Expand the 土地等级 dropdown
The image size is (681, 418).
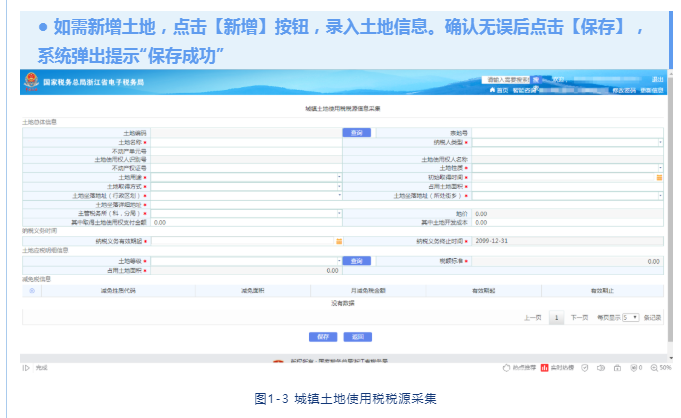[x=339, y=261]
